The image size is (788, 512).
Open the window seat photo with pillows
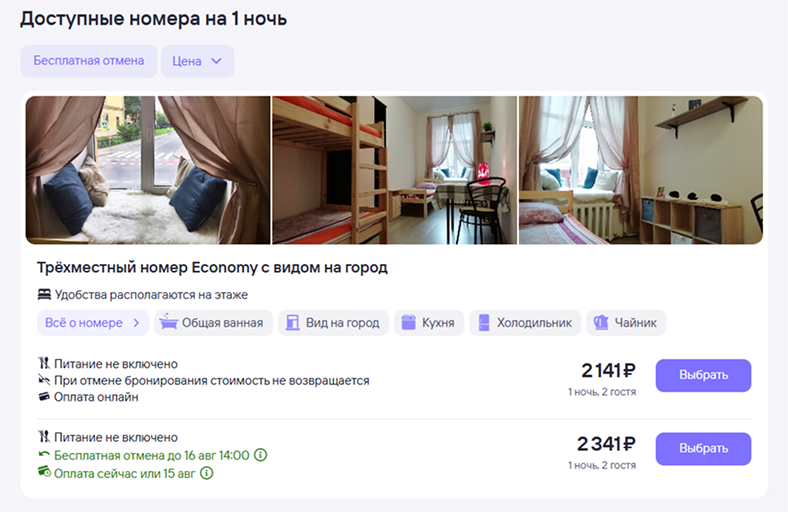pyautogui.click(x=148, y=170)
